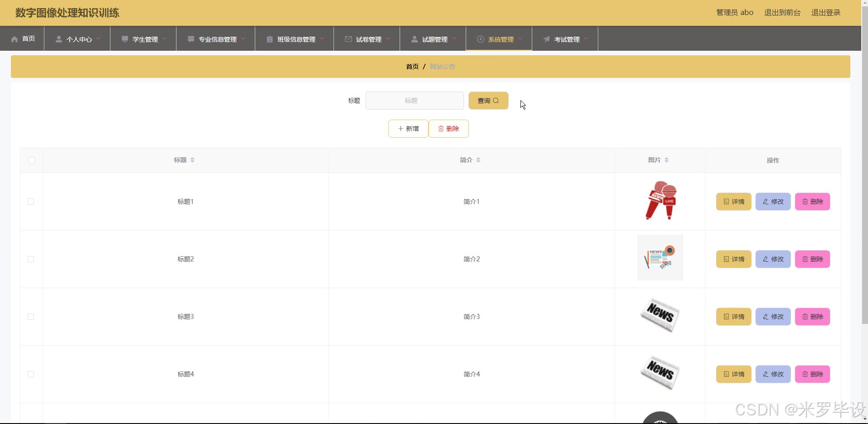The height and width of the screenshot is (424, 868).
Task: Click the 网站公告 breadcrumb text
Action: click(x=443, y=67)
